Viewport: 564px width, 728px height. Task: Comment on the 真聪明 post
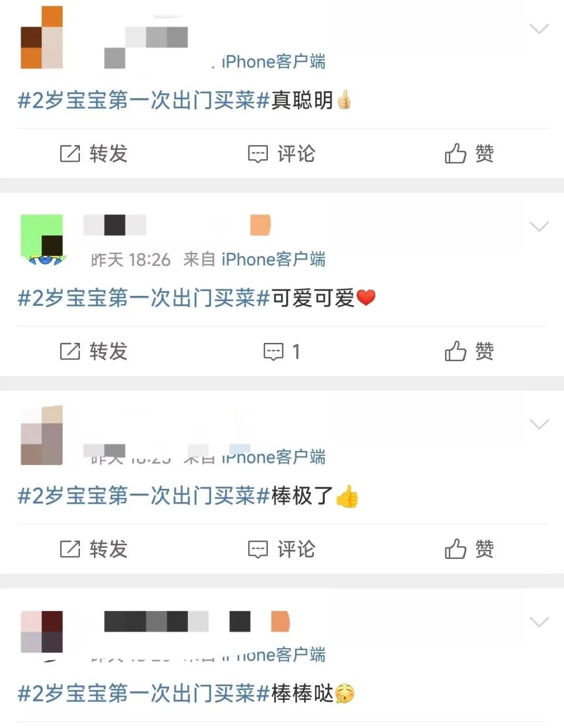click(281, 153)
